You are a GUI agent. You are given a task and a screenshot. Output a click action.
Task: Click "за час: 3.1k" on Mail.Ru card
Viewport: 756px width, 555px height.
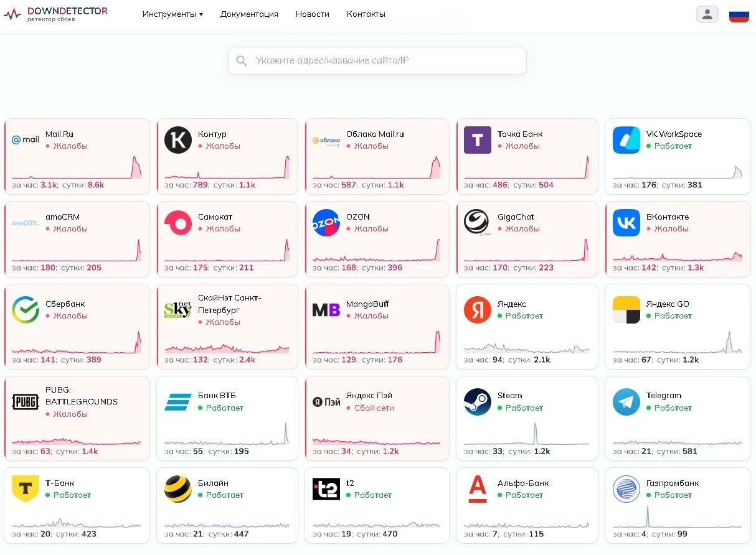pyautogui.click(x=34, y=185)
